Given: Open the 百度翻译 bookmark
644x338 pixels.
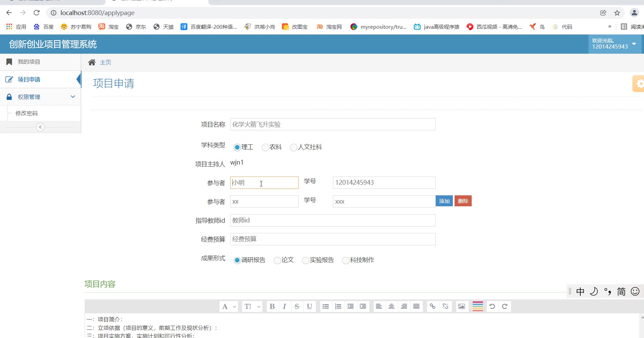Looking at the screenshot, I should 209,27.
